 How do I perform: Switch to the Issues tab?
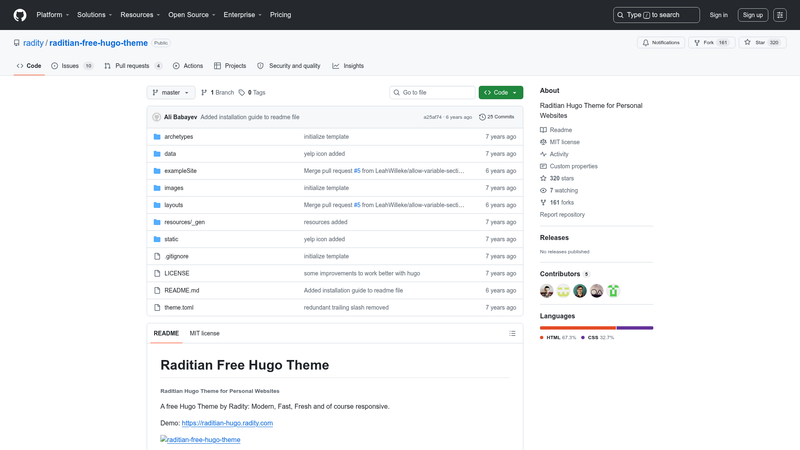coord(72,66)
